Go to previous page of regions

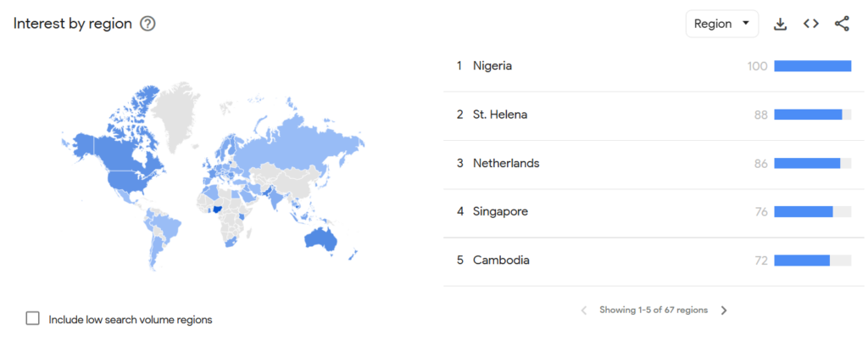pyautogui.click(x=583, y=311)
